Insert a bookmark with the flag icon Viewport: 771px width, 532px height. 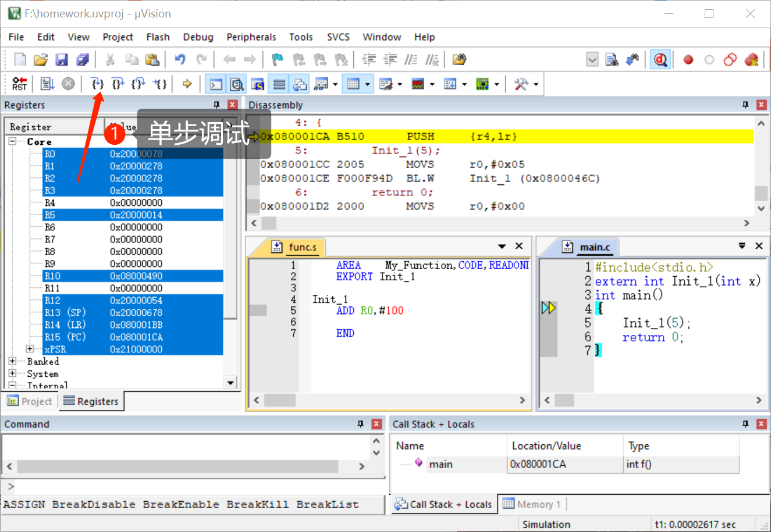point(278,59)
